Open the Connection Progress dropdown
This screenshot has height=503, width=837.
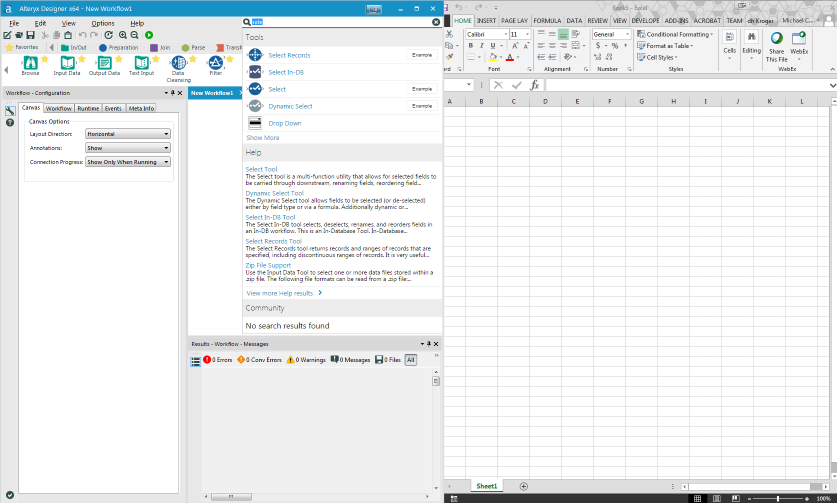(128, 162)
